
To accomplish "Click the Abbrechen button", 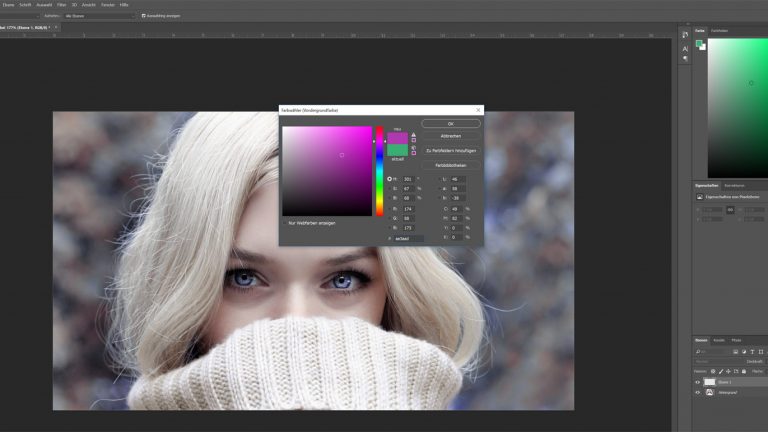I will pyautogui.click(x=450, y=136).
